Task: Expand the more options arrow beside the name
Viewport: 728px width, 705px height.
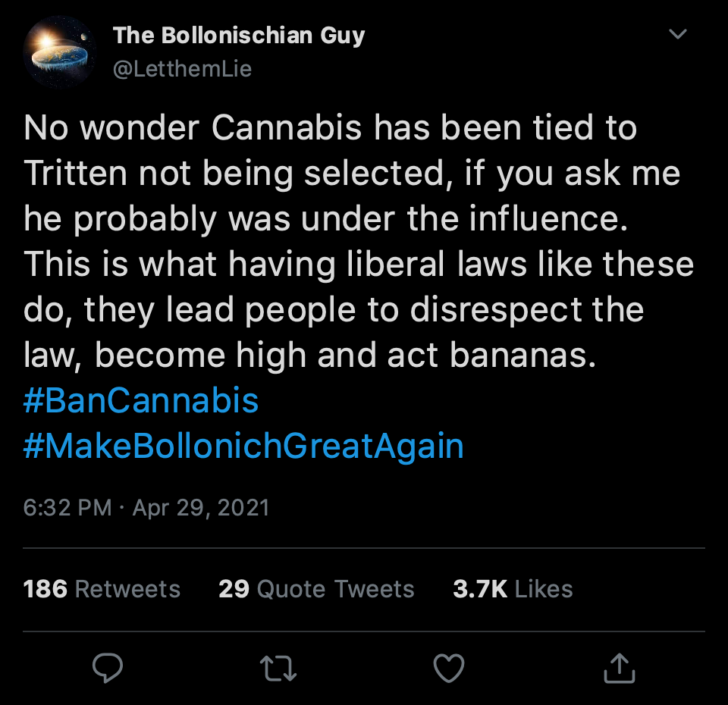Action: coord(677,33)
